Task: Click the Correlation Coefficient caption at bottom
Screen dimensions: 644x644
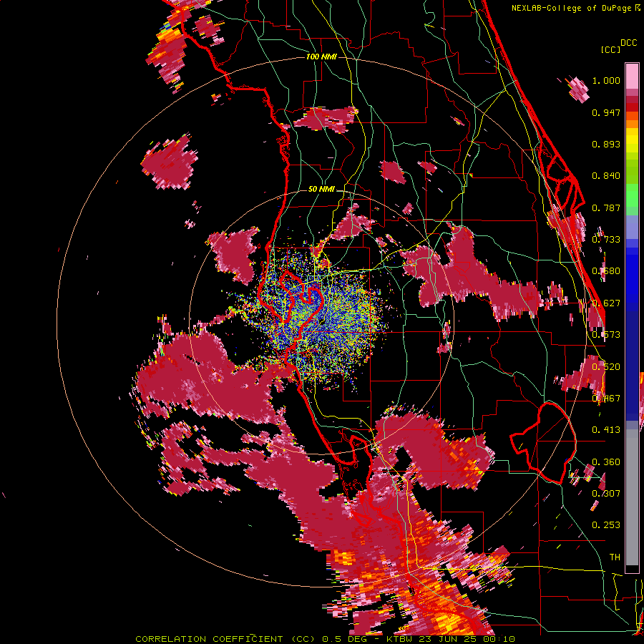Action: click(x=325, y=639)
